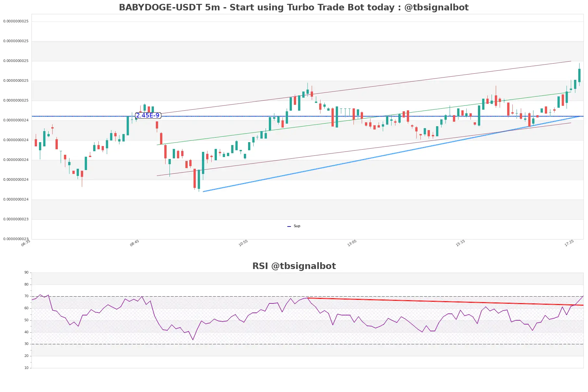
Task: Click the red RSI descending trendline
Action: [445, 301]
